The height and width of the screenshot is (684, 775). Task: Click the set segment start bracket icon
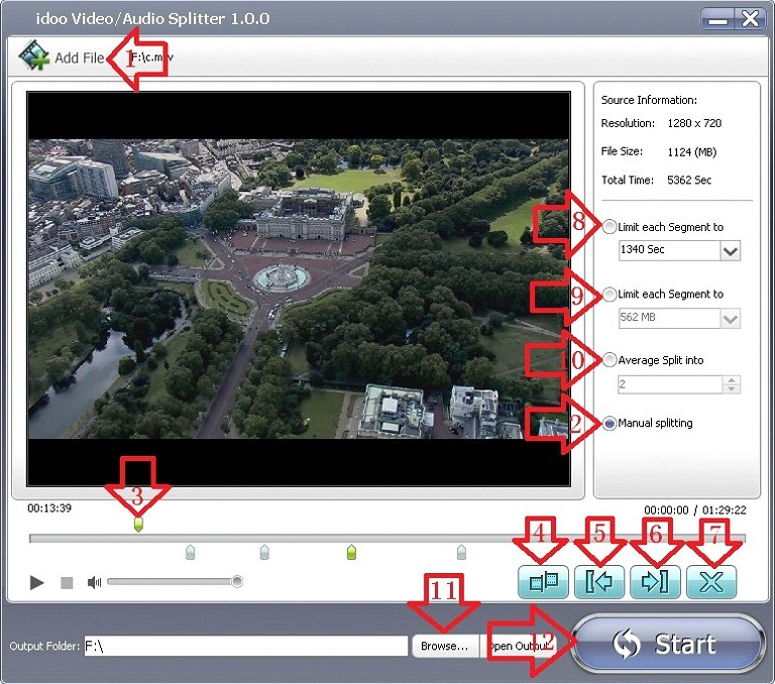click(599, 582)
